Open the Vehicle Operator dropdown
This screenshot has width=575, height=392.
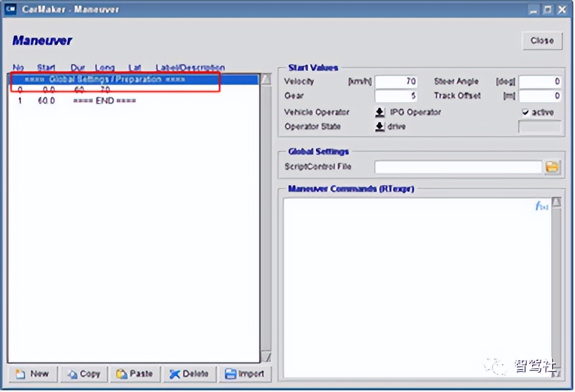tap(380, 113)
